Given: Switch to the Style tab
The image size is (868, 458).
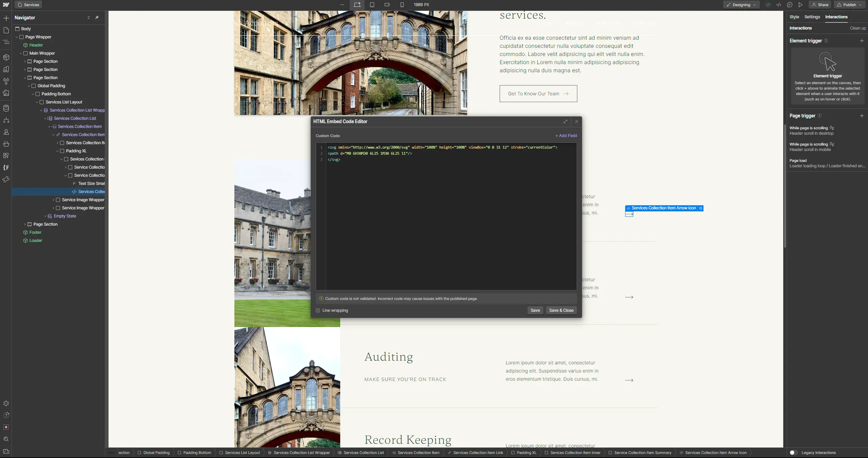Looking at the screenshot, I should [794, 17].
